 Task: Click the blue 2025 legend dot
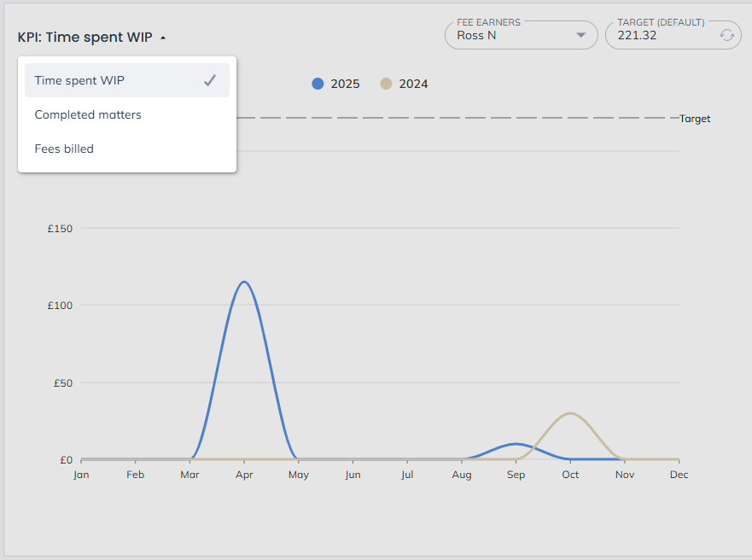click(318, 84)
